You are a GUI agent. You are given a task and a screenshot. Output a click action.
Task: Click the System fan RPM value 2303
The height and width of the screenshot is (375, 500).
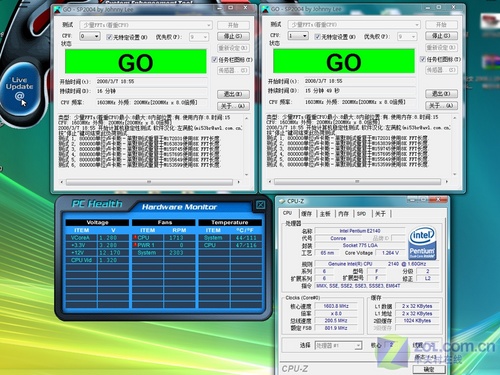pos(176,253)
